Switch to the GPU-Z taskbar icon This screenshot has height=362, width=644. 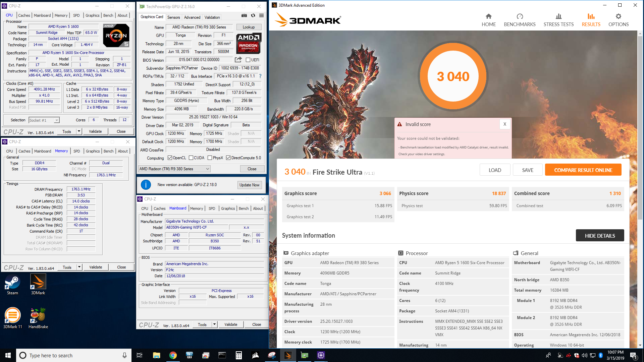(x=304, y=355)
